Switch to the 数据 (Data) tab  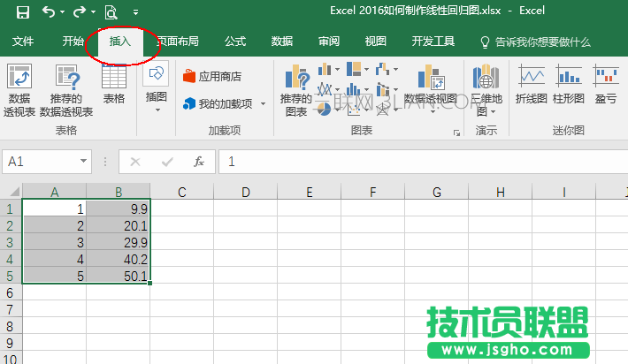click(282, 42)
